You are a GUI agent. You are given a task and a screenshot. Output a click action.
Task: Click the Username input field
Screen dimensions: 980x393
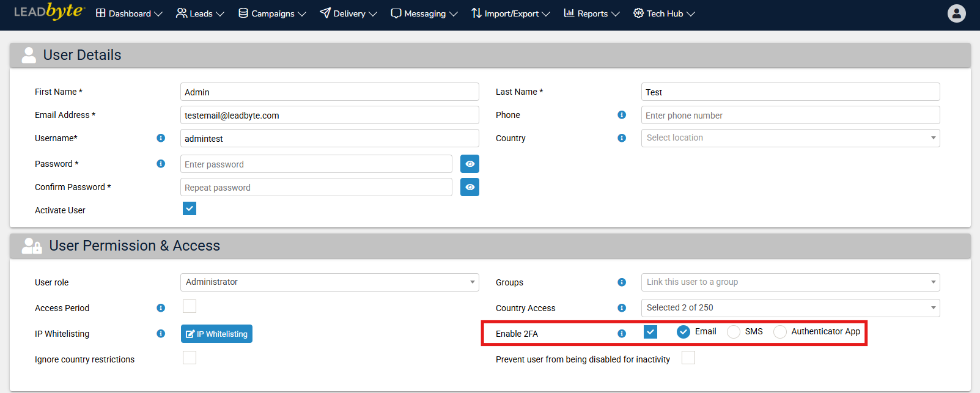pos(330,138)
